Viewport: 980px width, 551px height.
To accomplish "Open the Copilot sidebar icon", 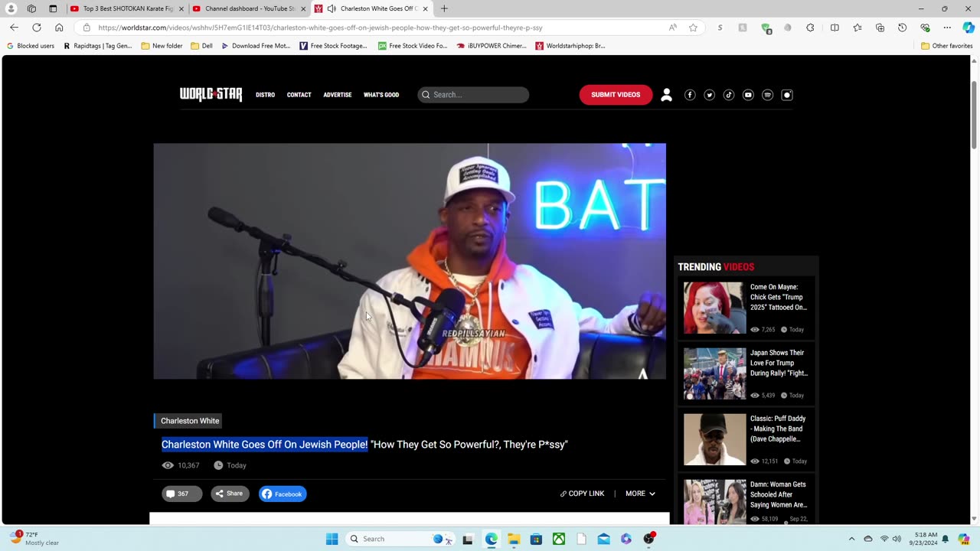I will click(x=969, y=28).
